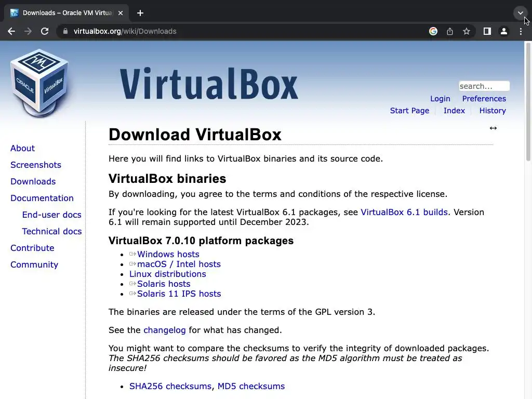Reload the page with refresh icon
532x399 pixels.
click(45, 31)
